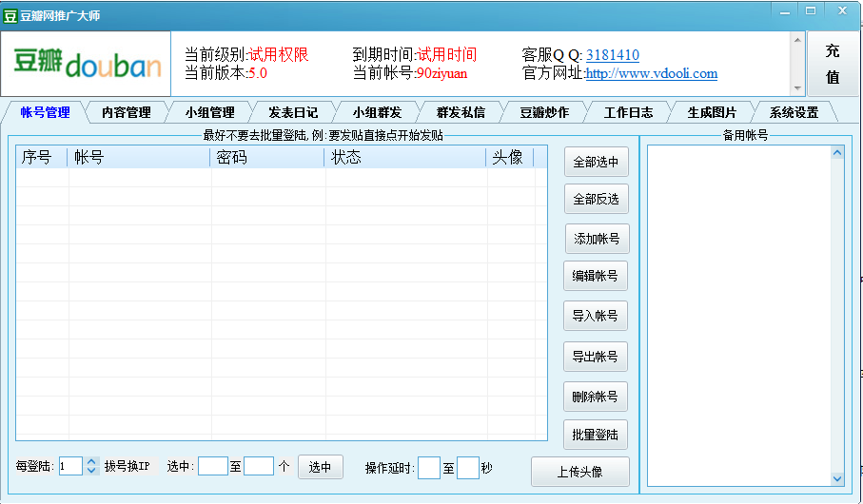Screen dimensions: 863x504
Task: Switch to the 发表日记 tab
Action: 293,112
